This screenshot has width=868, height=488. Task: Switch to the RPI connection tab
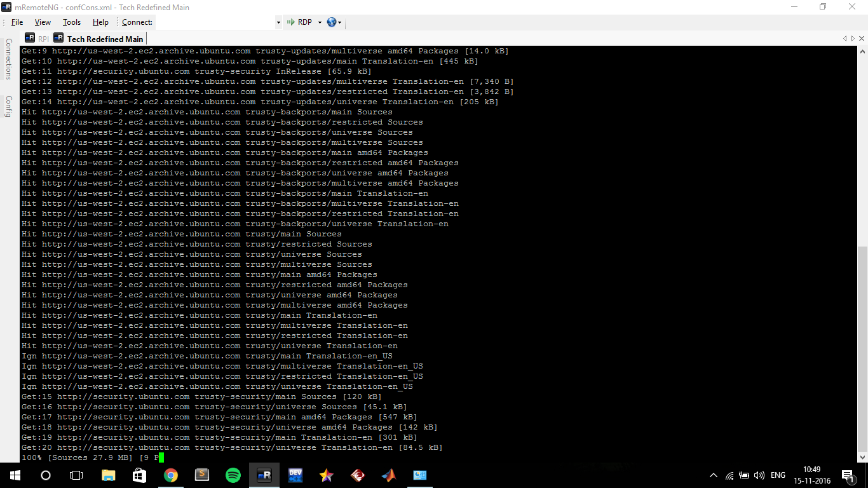click(x=37, y=39)
